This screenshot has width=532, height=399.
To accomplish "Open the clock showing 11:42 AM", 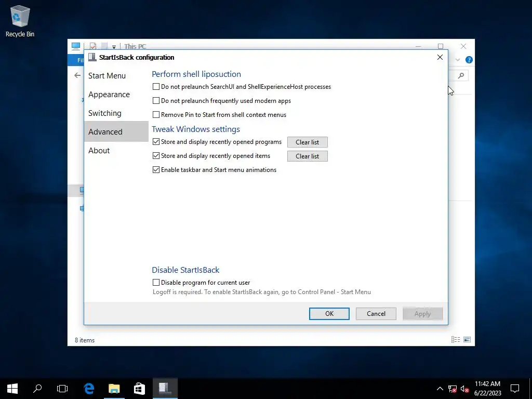I will coord(487,389).
